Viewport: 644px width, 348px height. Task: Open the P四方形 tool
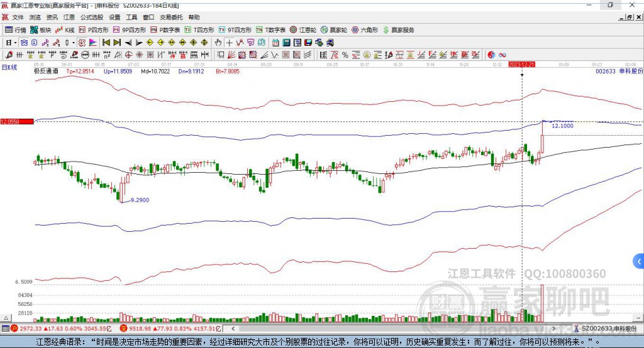point(94,30)
